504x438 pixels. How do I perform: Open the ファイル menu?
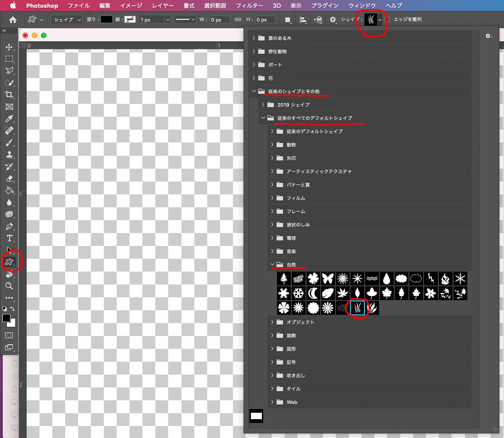pyautogui.click(x=79, y=6)
